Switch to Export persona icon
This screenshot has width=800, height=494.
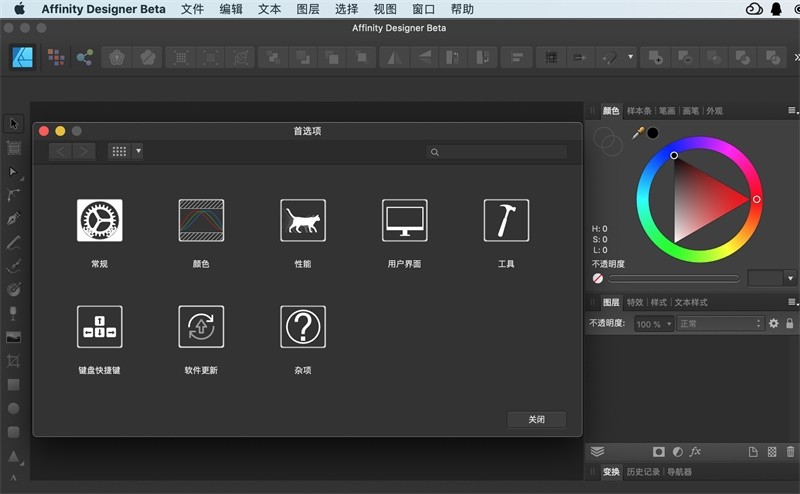coord(85,57)
